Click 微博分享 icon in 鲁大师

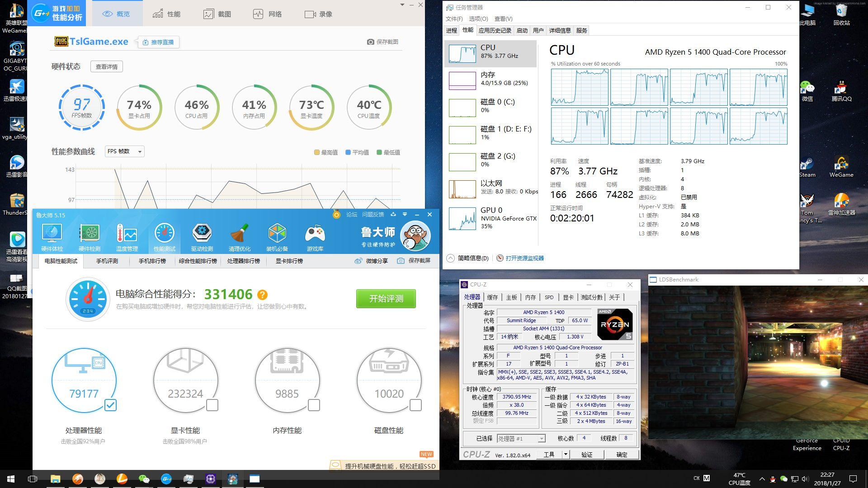coord(358,261)
